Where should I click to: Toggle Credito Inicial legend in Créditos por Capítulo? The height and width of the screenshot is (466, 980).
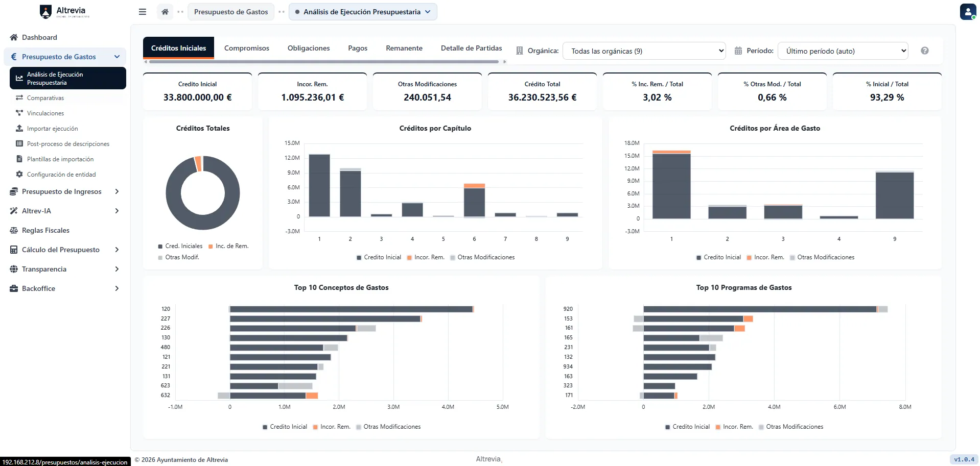click(379, 257)
